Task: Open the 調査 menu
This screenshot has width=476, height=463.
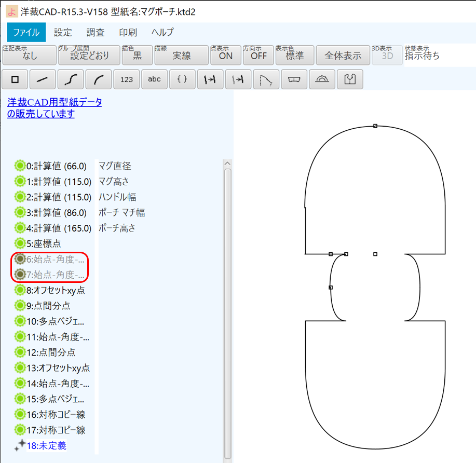Action: click(96, 32)
